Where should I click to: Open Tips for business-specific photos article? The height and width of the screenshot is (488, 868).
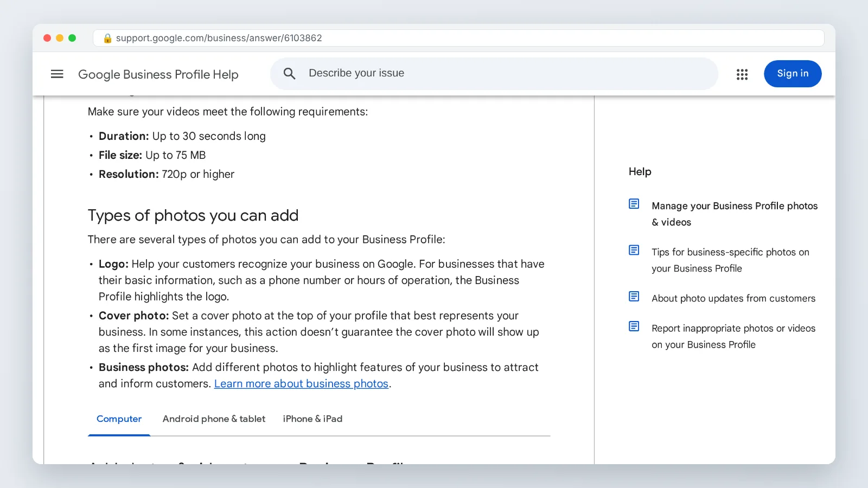click(x=730, y=260)
